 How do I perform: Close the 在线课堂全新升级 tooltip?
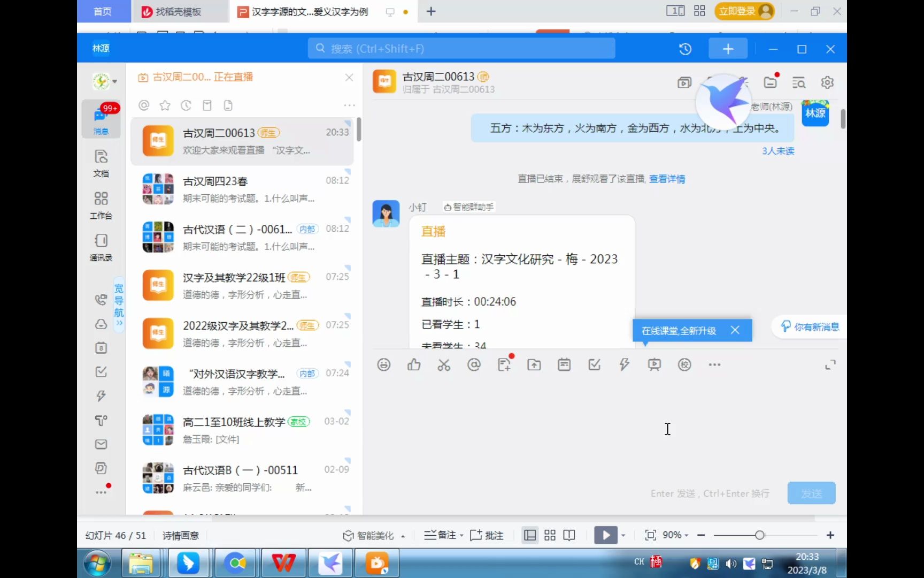[x=735, y=330]
